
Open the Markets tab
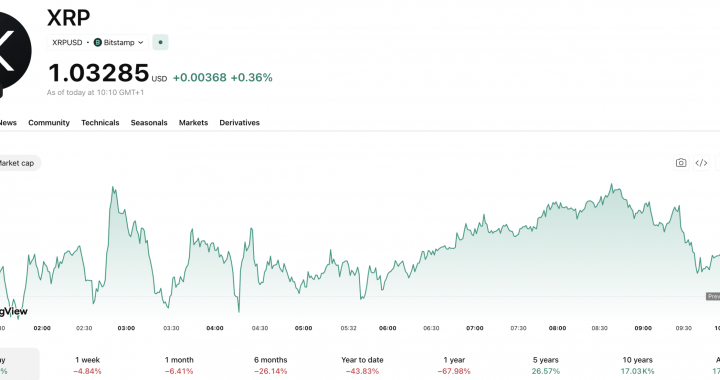coord(193,123)
